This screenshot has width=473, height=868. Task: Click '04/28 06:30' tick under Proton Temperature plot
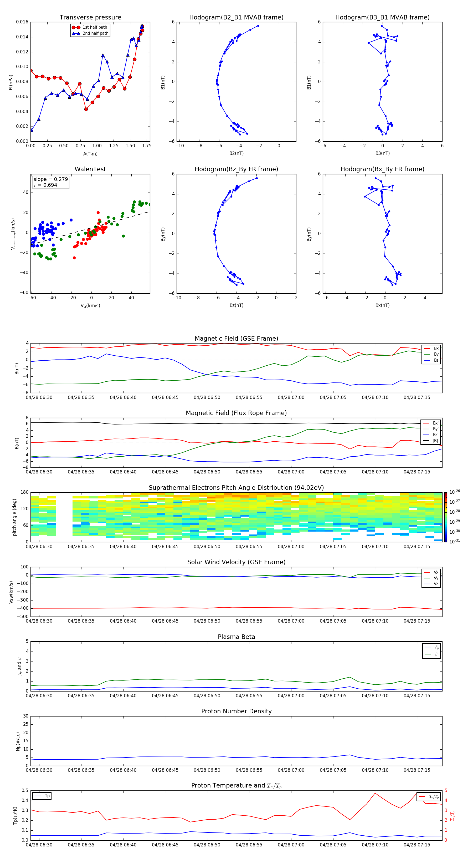click(39, 845)
